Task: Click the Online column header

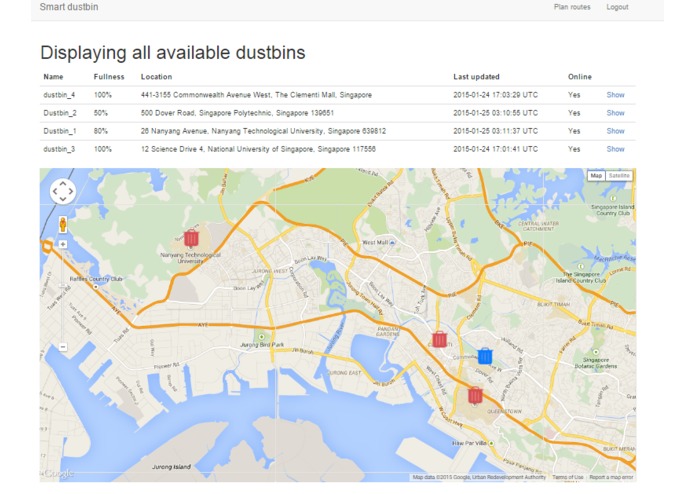Action: point(580,77)
